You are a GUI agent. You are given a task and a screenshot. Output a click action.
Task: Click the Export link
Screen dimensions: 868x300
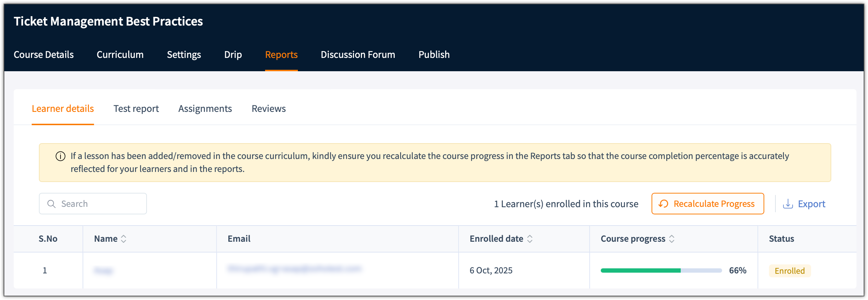click(811, 204)
